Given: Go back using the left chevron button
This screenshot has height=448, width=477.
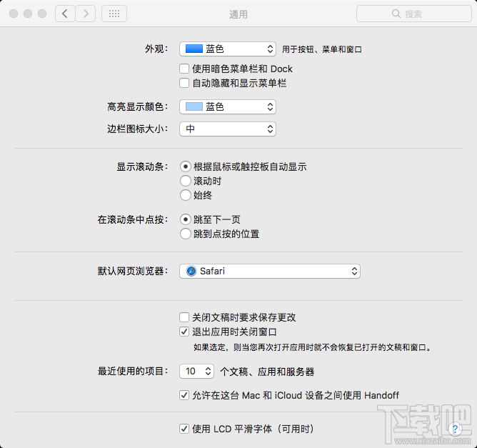Looking at the screenshot, I should tap(65, 14).
